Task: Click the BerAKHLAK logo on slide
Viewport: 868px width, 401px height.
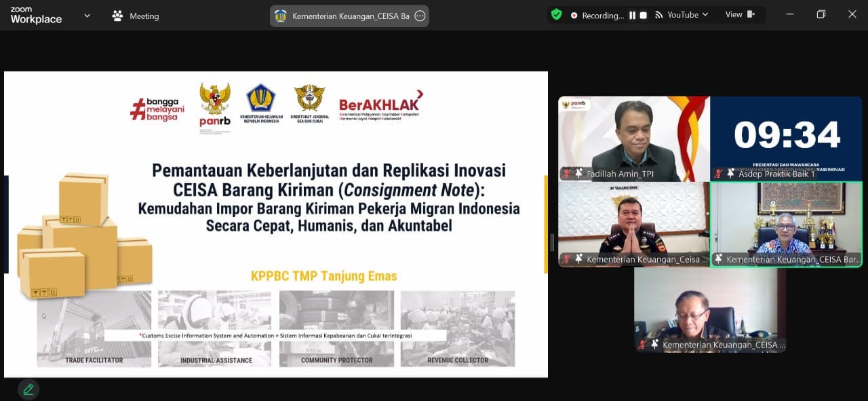Action: (381, 104)
